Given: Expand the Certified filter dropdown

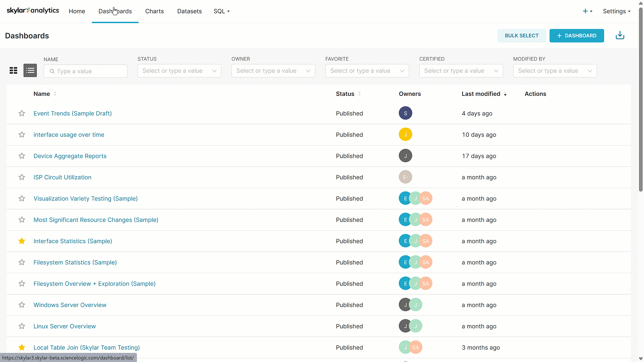Looking at the screenshot, I should 461,71.
